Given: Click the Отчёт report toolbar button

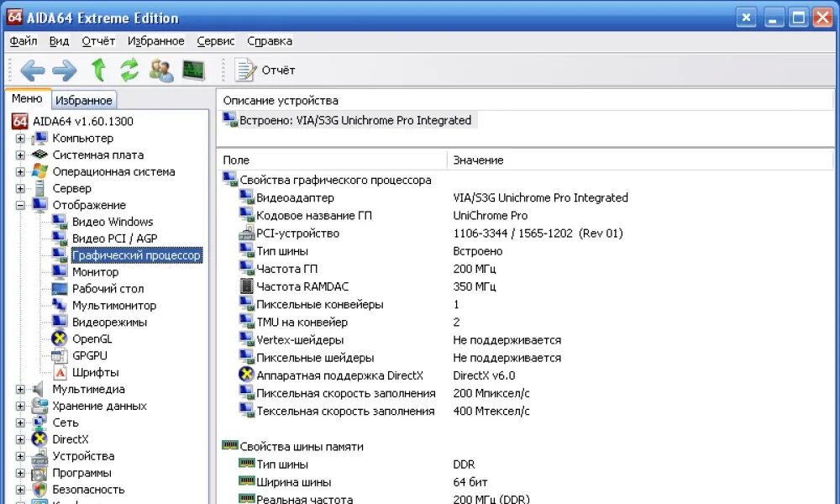Looking at the screenshot, I should (x=265, y=71).
